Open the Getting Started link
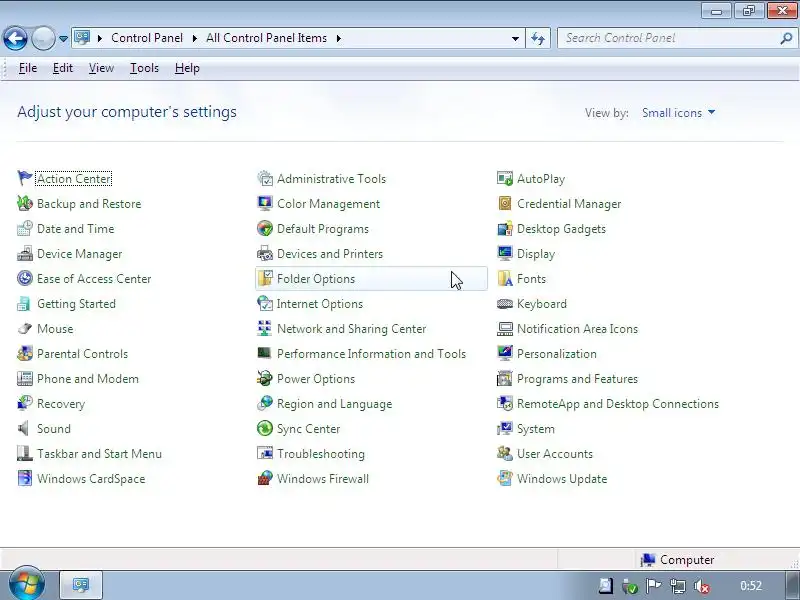This screenshot has height=600, width=800. pyautogui.click(x=77, y=304)
